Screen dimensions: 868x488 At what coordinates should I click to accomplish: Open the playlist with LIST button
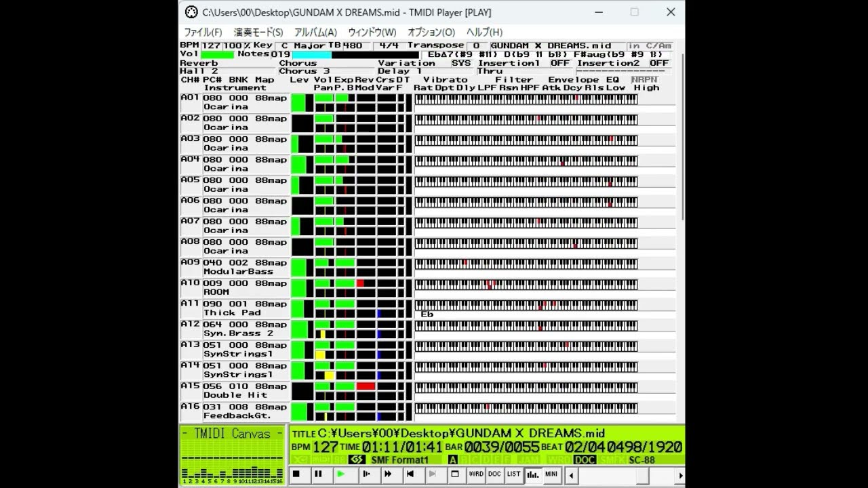tap(514, 474)
